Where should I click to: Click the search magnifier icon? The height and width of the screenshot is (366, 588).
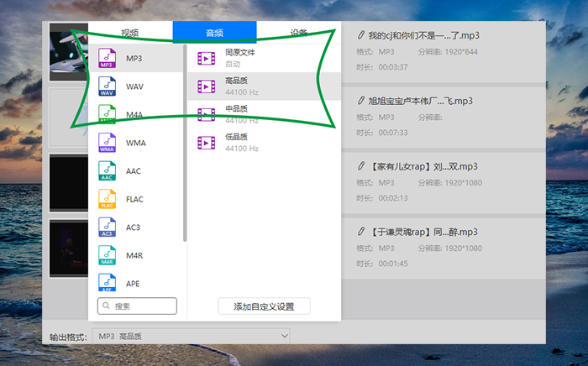coord(106,306)
